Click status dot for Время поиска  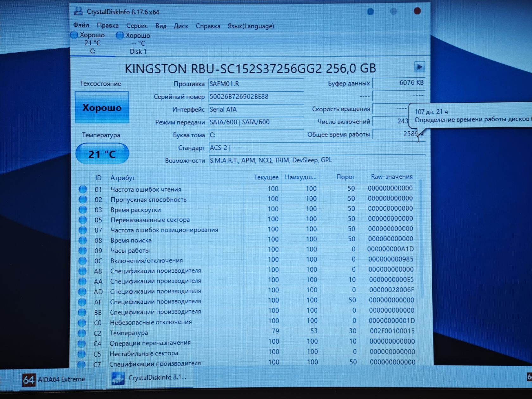point(83,240)
